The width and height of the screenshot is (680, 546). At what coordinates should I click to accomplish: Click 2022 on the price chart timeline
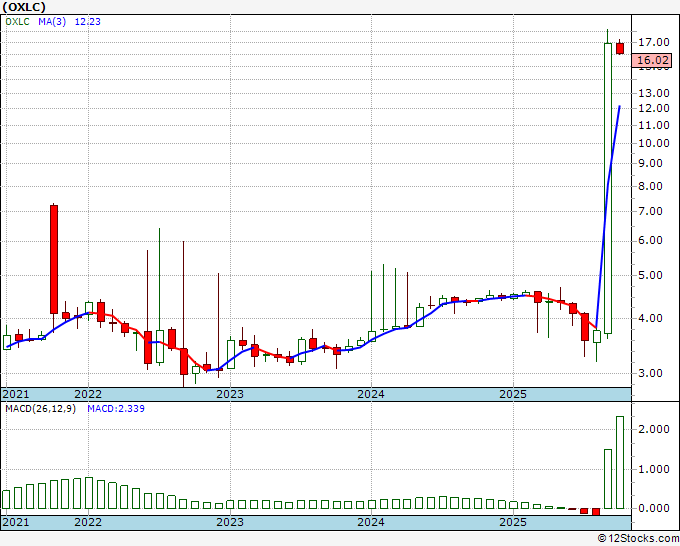(x=88, y=394)
